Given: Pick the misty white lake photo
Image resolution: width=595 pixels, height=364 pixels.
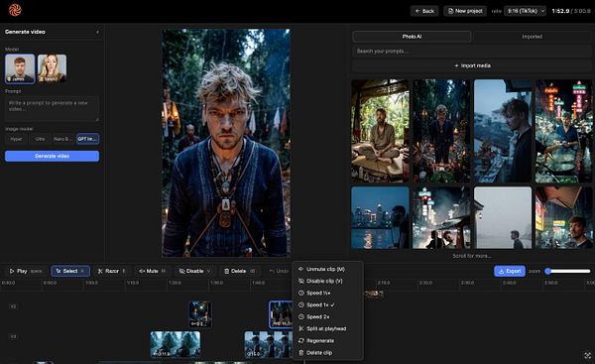Looking at the screenshot, I should click(x=503, y=217).
